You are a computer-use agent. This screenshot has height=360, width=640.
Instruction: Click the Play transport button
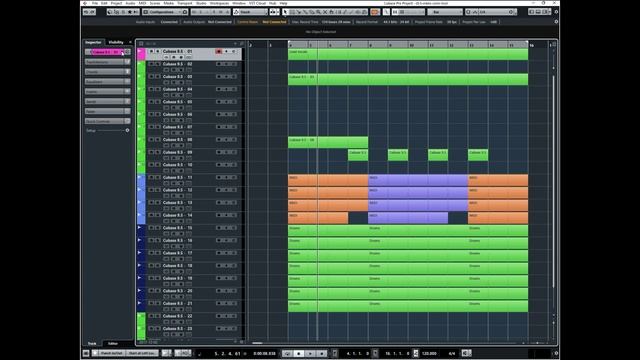click(310, 353)
